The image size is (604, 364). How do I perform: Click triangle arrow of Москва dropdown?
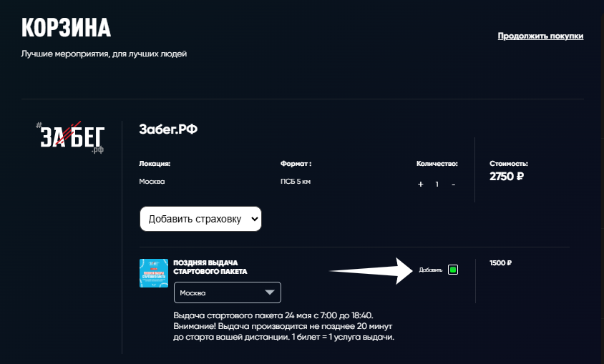click(x=270, y=292)
